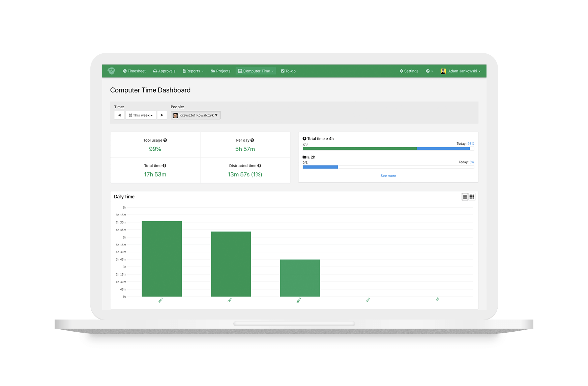Image resolution: width=588 pixels, height=386 pixels.
Task: Click the 13m 57s (1%) distracted value
Action: [245, 174]
